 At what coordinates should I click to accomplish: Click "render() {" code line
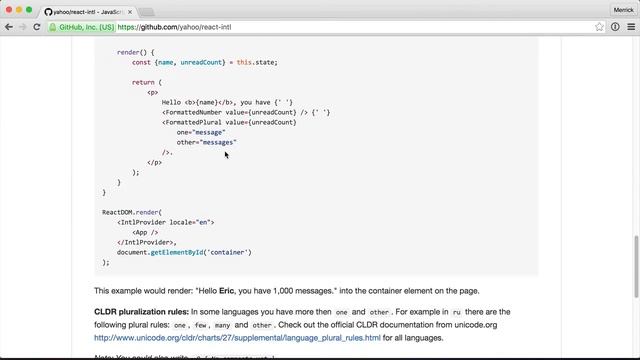pyautogui.click(x=136, y=52)
